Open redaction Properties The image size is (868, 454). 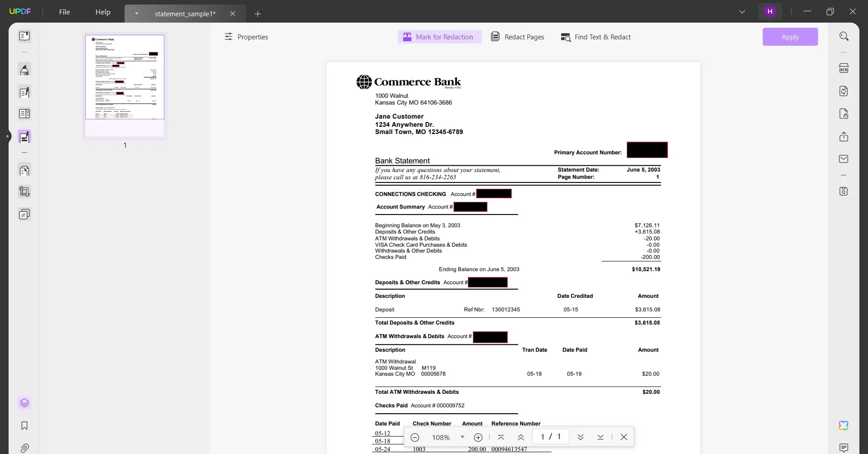click(246, 37)
